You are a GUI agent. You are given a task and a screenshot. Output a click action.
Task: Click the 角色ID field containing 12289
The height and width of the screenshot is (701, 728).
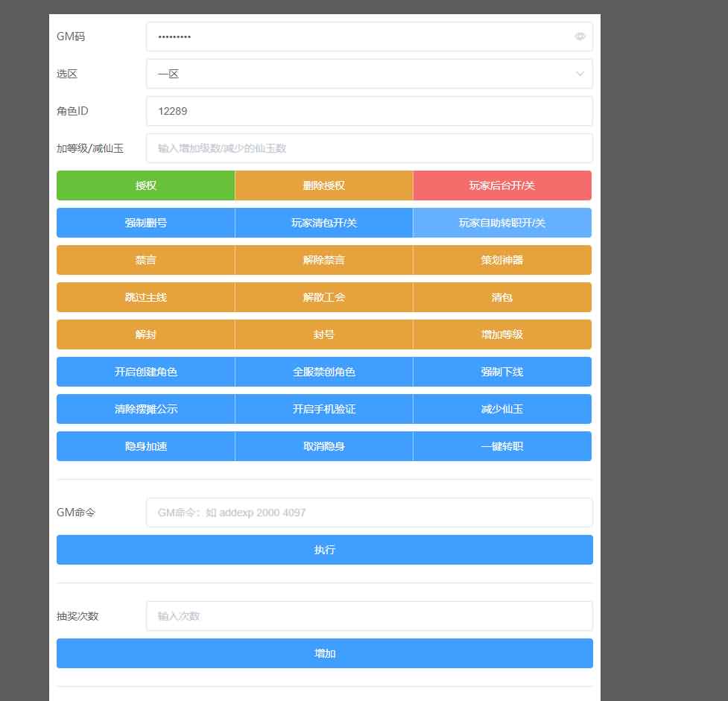tap(369, 111)
